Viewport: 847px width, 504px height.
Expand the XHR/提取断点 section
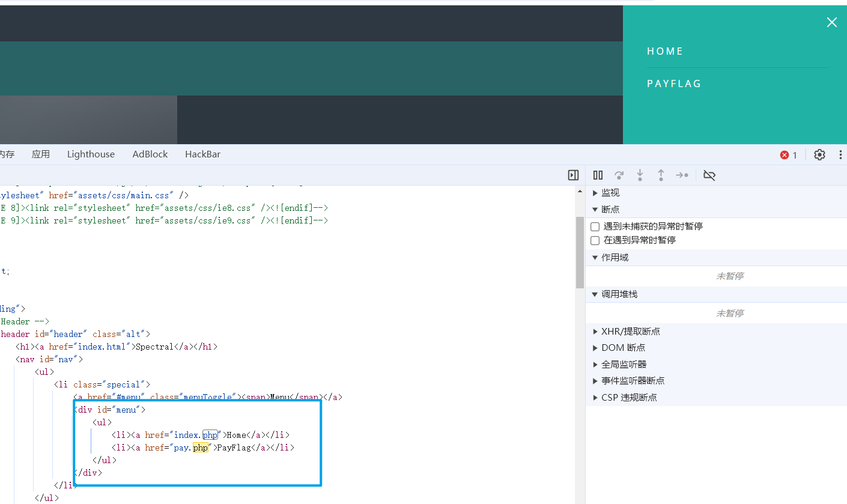[630, 332]
